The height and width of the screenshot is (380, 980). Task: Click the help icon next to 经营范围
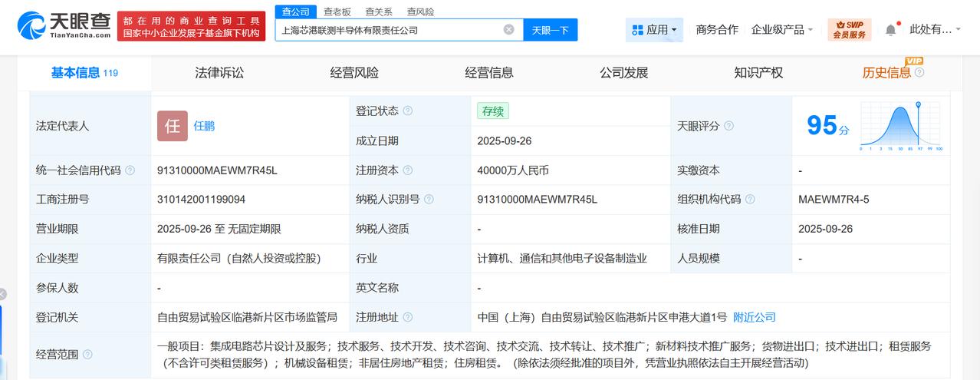click(87, 355)
